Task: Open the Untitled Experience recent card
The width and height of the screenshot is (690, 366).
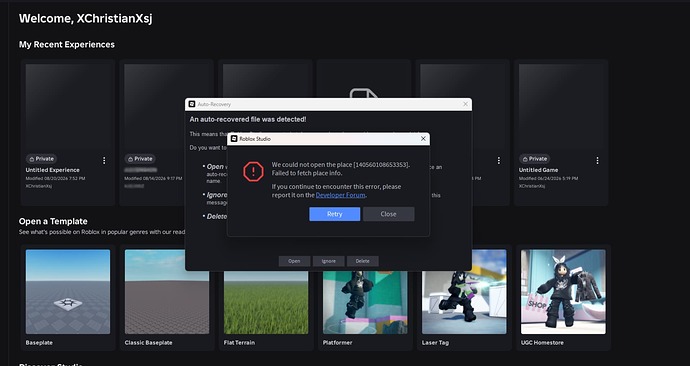Action: click(68, 132)
